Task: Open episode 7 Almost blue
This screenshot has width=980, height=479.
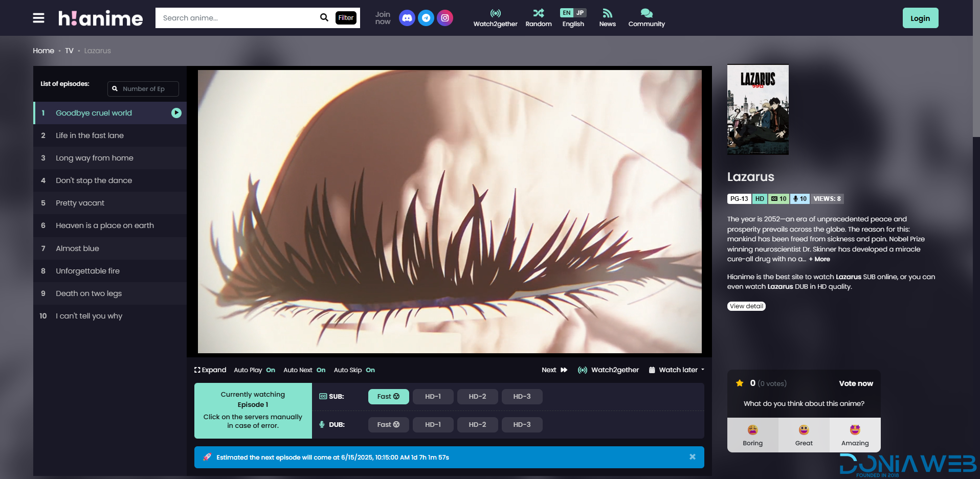Action: click(110, 248)
